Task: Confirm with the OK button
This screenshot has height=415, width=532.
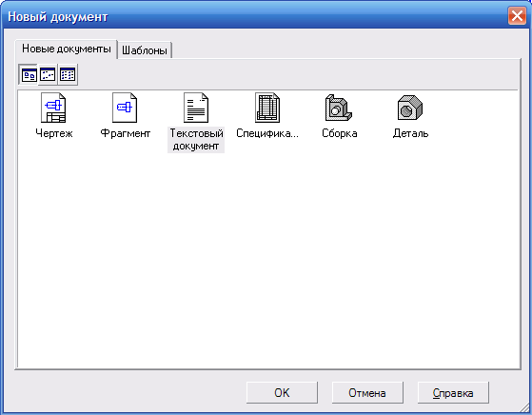Action: [282, 392]
